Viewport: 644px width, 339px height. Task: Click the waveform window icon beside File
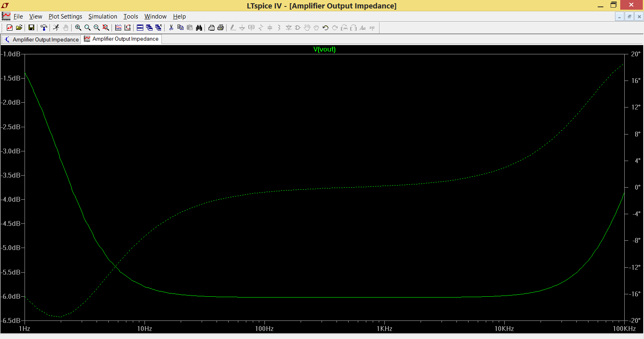point(6,17)
